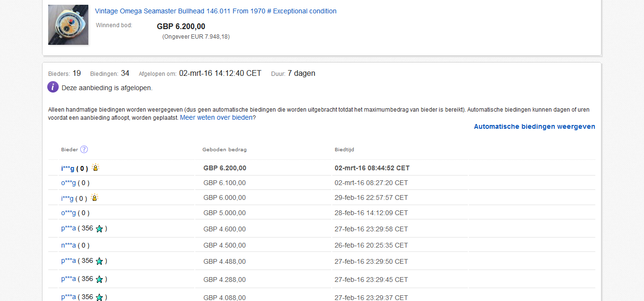Open bidder n***a on the GBP 4.500,00 bid
This screenshot has width=644, height=301.
[68, 245]
